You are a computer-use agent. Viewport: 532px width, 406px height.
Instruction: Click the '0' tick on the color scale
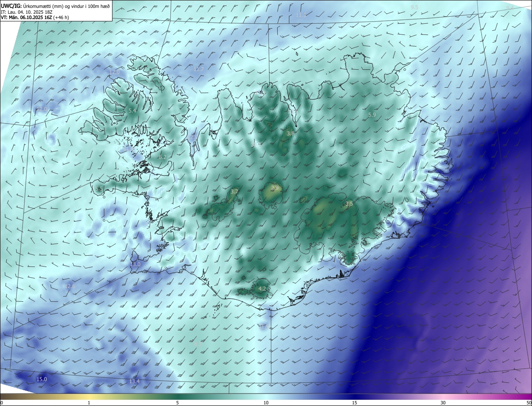point(2,403)
